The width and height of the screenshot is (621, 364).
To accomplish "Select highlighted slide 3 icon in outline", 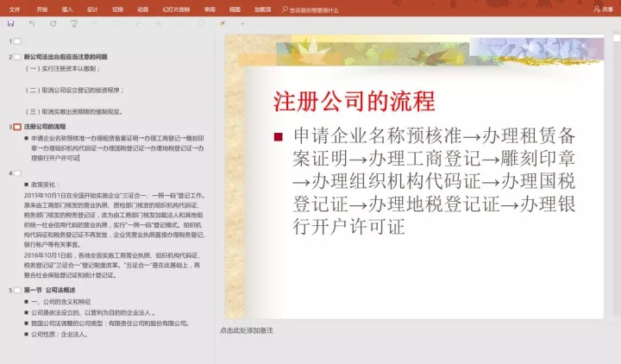I will tap(17, 127).
